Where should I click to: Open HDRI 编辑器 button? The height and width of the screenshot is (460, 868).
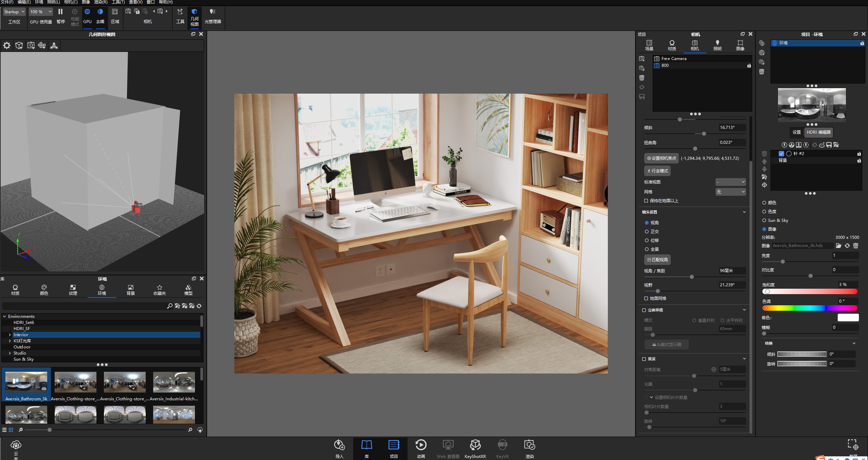pyautogui.click(x=818, y=132)
